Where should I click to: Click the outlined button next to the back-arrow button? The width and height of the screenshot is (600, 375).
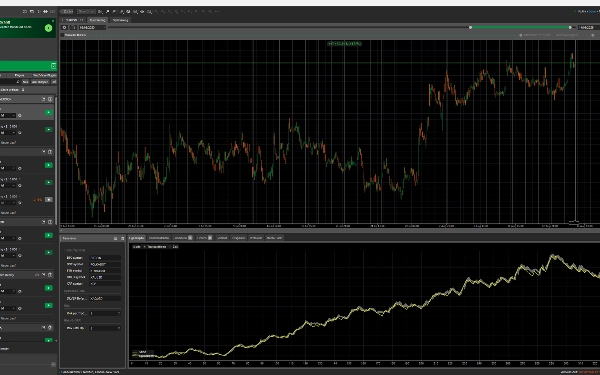pyautogui.click(x=86, y=12)
